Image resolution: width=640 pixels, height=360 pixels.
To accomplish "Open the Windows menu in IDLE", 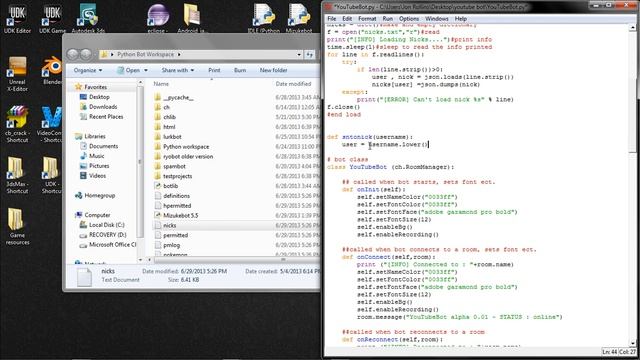I will click(436, 19).
